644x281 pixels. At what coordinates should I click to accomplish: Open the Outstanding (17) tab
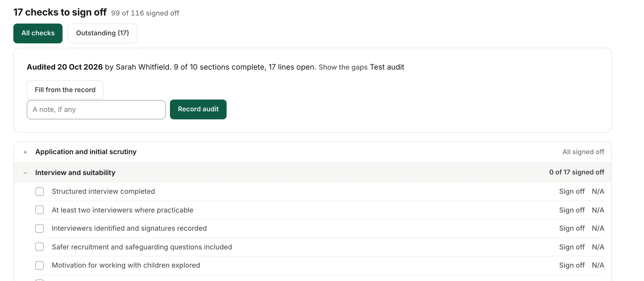(x=103, y=33)
